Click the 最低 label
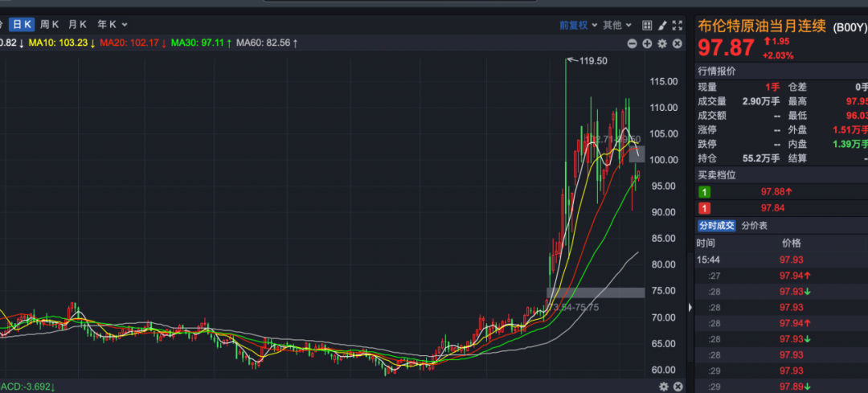Screen dimensions: 868x393 click(x=797, y=116)
